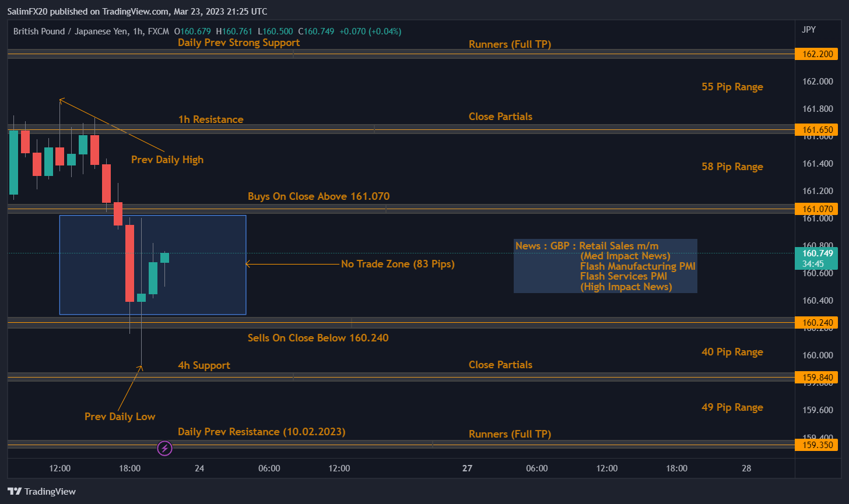This screenshot has width=849, height=504.
Task: Click the Prev Daily High annotation text
Action: click(x=167, y=160)
